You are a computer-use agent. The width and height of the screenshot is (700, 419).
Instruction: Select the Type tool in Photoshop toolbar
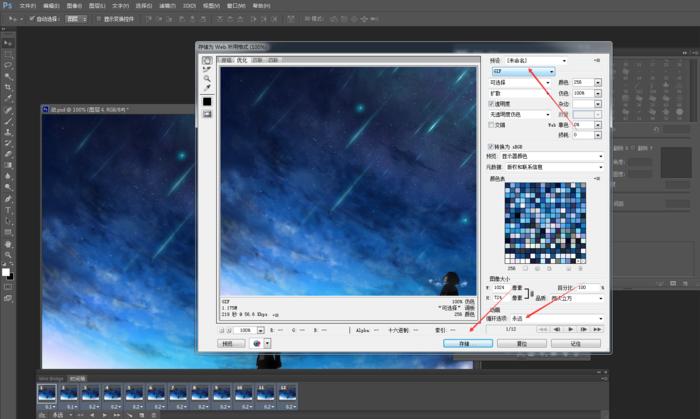[x=8, y=210]
